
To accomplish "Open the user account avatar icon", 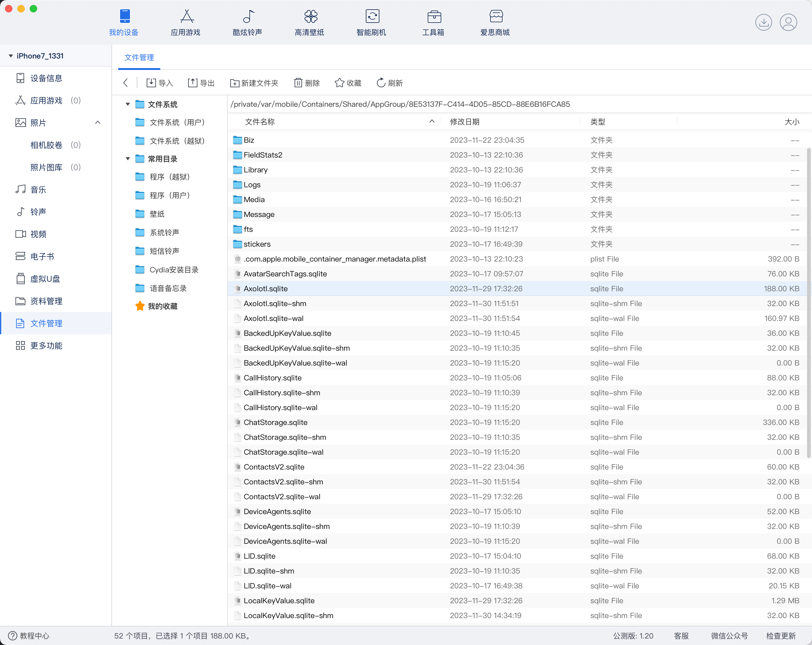I will 788,22.
